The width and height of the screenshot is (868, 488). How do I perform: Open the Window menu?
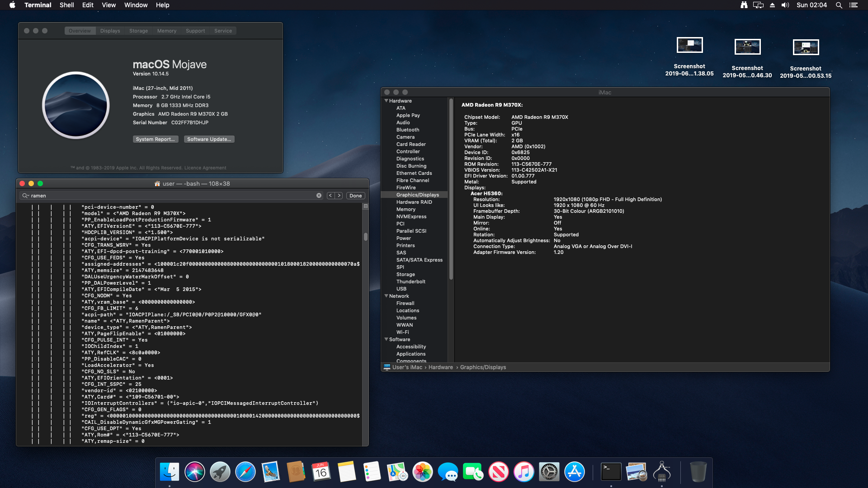[136, 5]
